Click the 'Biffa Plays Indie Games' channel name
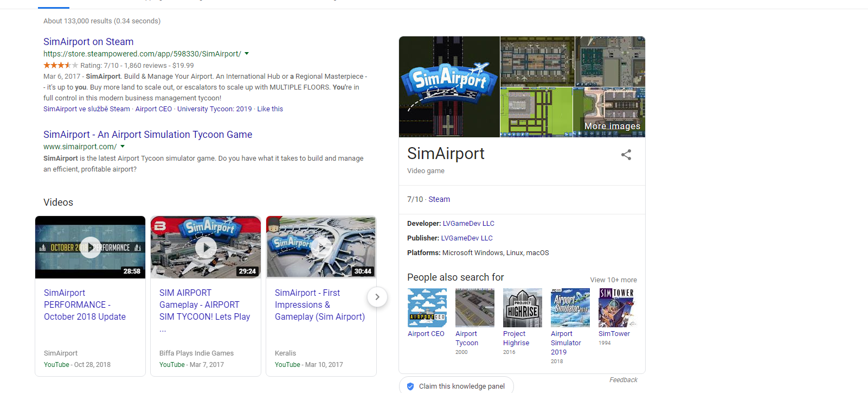The image size is (868, 393). point(196,353)
